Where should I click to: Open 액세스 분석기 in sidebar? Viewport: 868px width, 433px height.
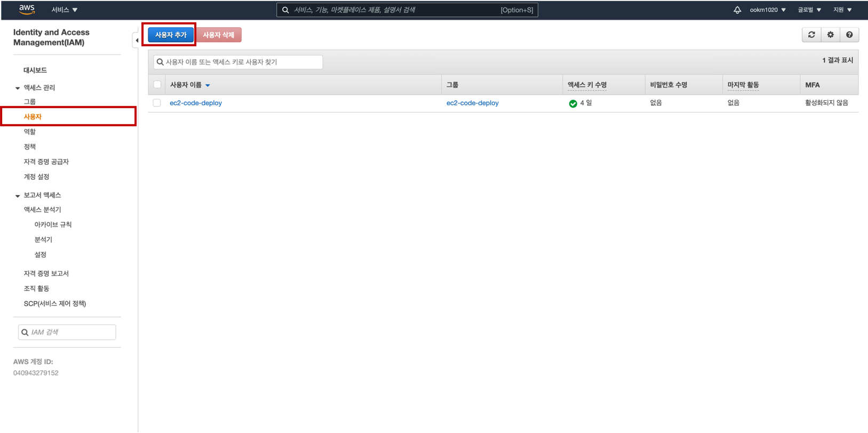pyautogui.click(x=42, y=210)
